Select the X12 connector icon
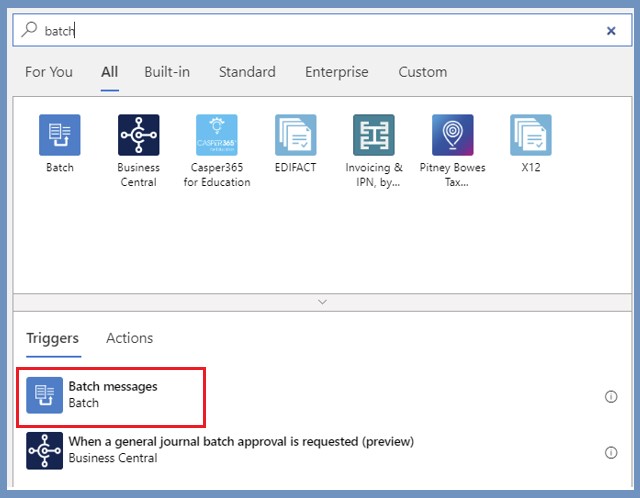The height and width of the screenshot is (498, 640). click(531, 135)
